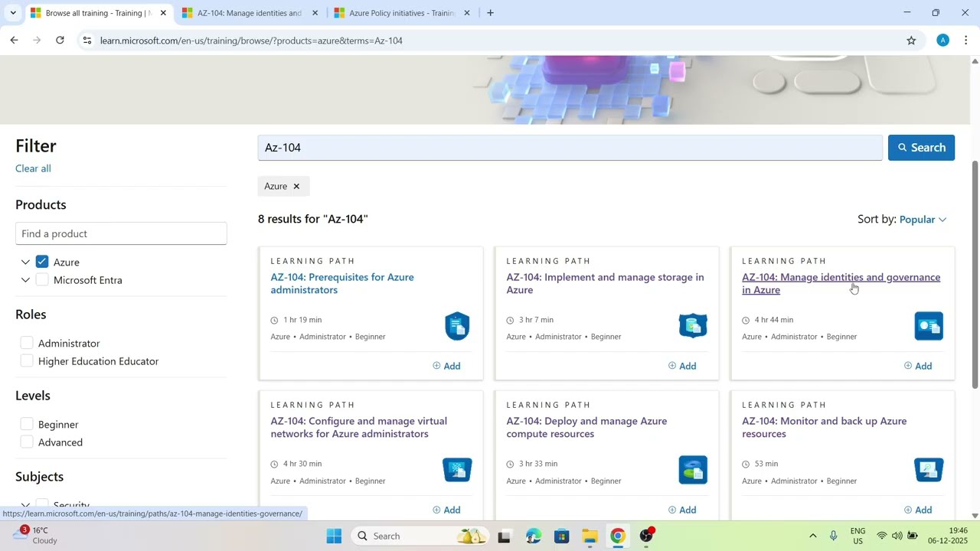Click the identities and governance badge icon
Screen dimensions: 980x551
tap(929, 326)
